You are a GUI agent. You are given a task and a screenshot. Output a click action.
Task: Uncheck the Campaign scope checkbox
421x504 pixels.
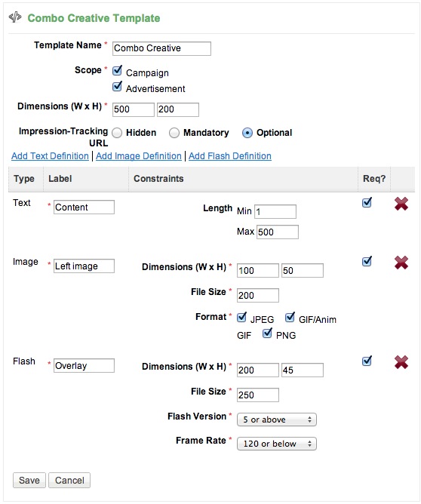(x=117, y=70)
